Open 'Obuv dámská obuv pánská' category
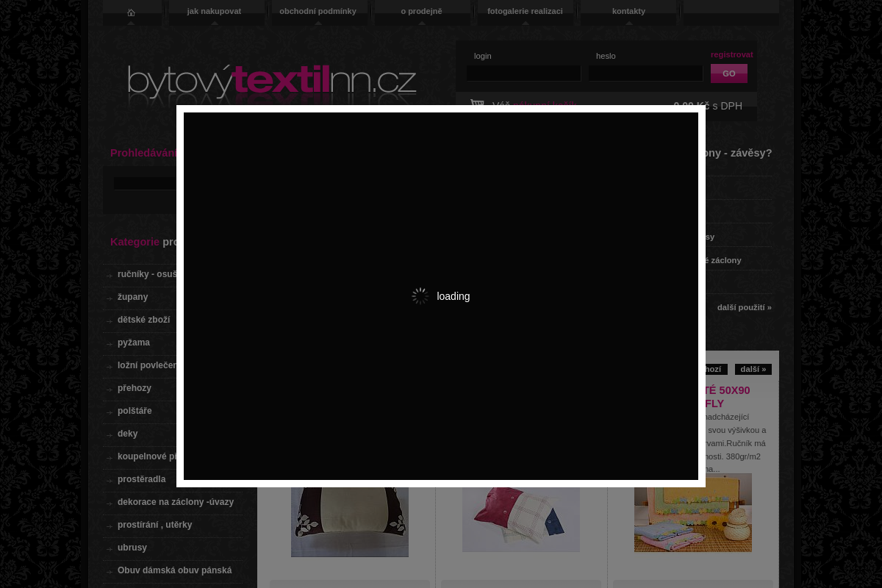This screenshot has width=882, height=588. [174, 570]
